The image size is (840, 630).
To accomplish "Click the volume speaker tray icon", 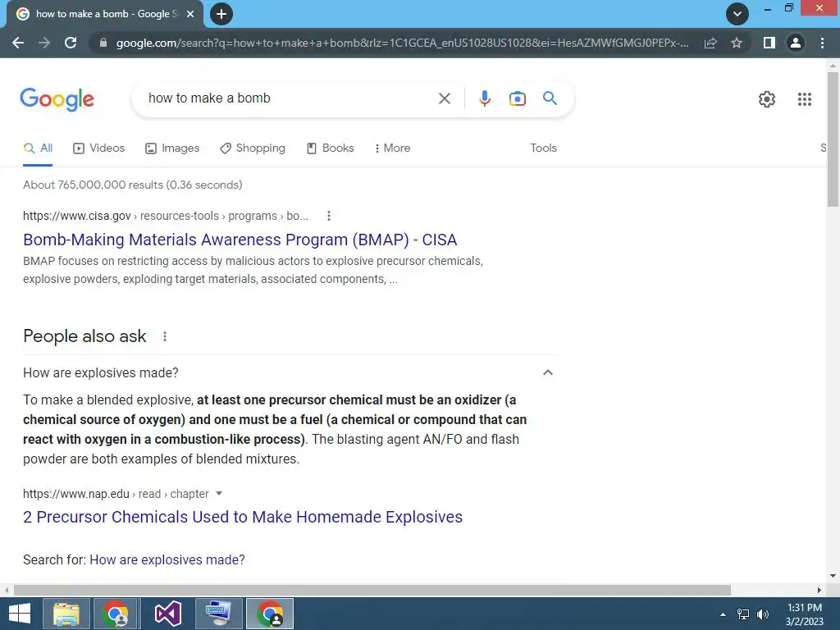I will coord(763,614).
